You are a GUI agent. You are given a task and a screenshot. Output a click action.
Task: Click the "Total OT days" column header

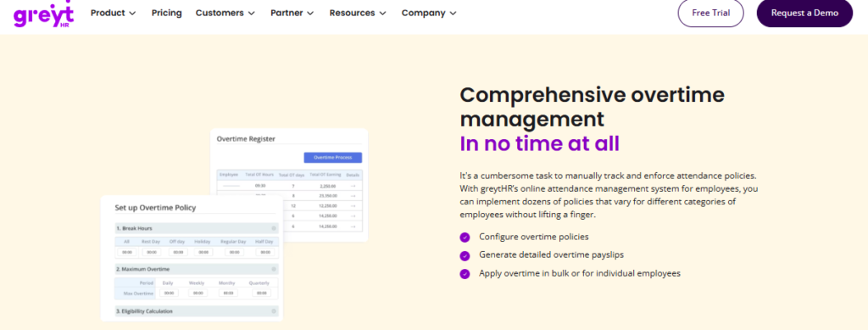(x=292, y=175)
